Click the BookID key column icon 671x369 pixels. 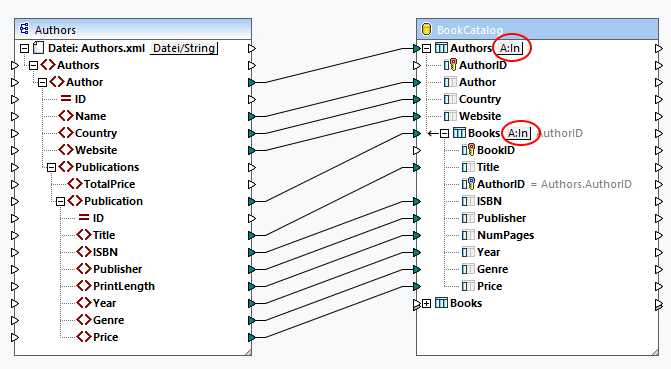pos(468,150)
